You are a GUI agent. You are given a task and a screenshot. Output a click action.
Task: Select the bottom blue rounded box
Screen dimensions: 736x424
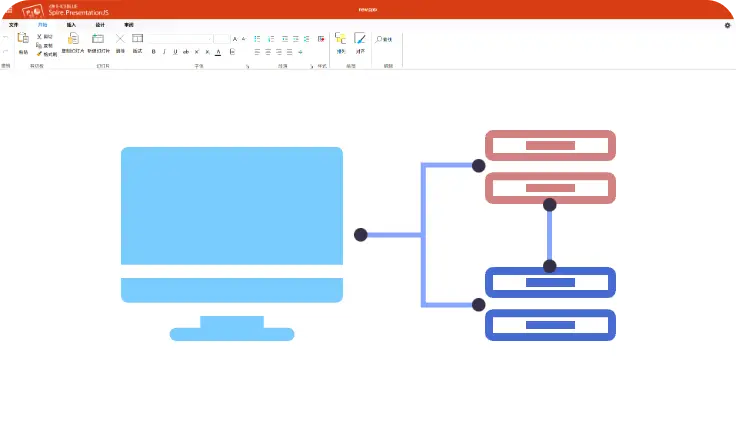click(550, 325)
